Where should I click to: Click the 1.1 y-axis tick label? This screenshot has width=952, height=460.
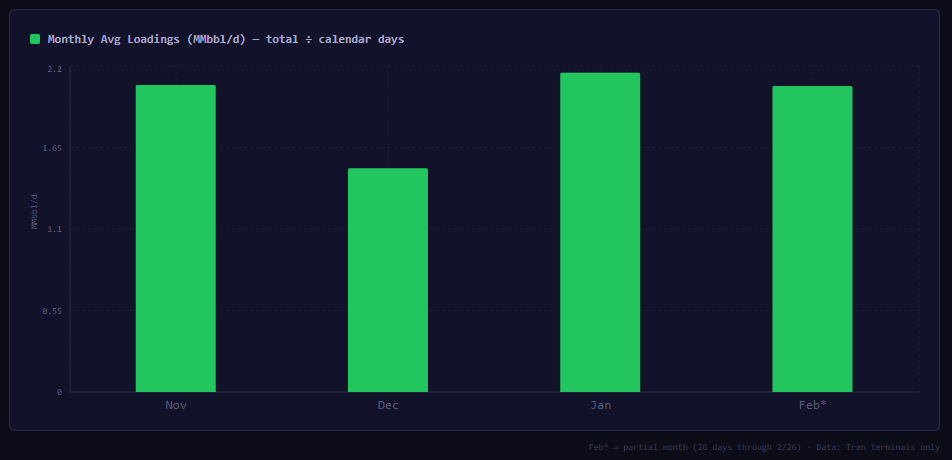pyautogui.click(x=54, y=229)
